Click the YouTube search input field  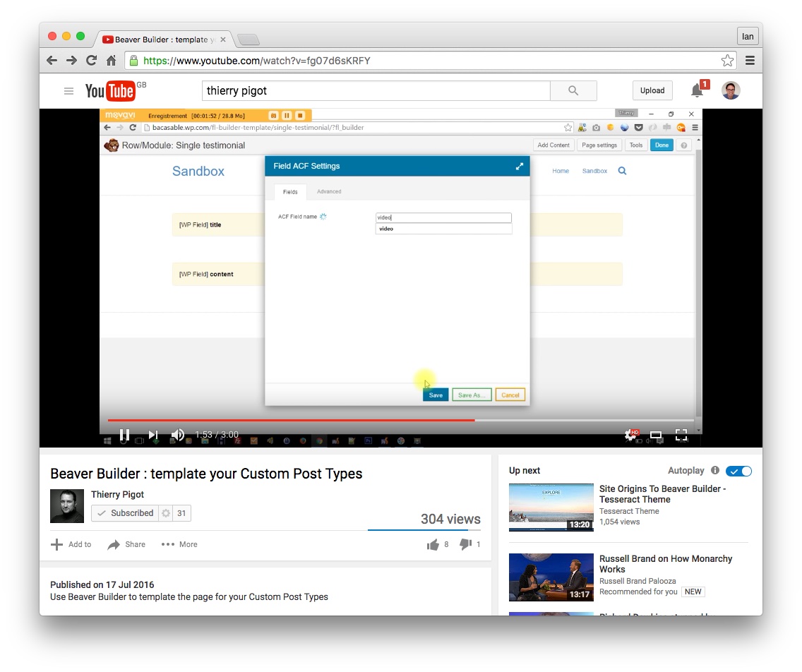[376, 90]
